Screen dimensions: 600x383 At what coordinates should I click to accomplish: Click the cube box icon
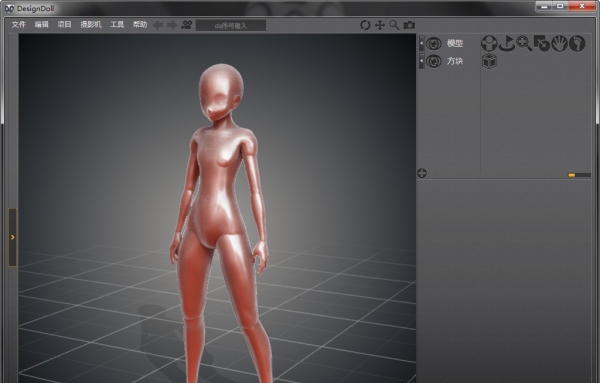tap(489, 61)
